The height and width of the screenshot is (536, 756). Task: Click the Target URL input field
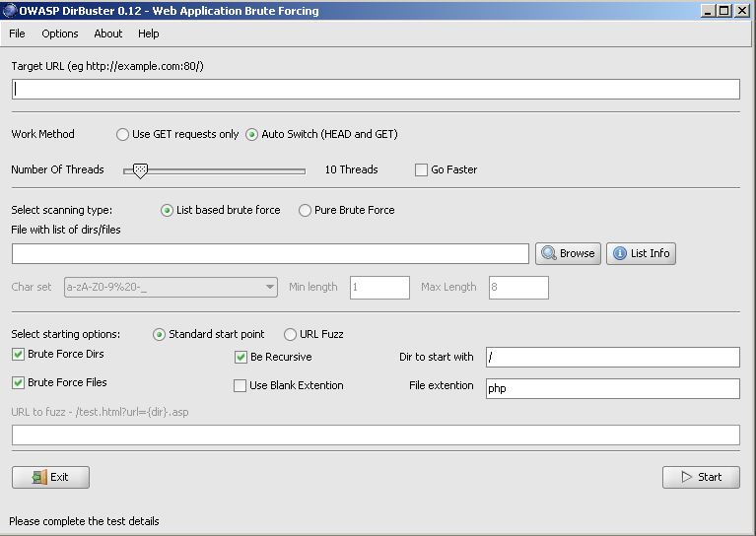(x=376, y=90)
